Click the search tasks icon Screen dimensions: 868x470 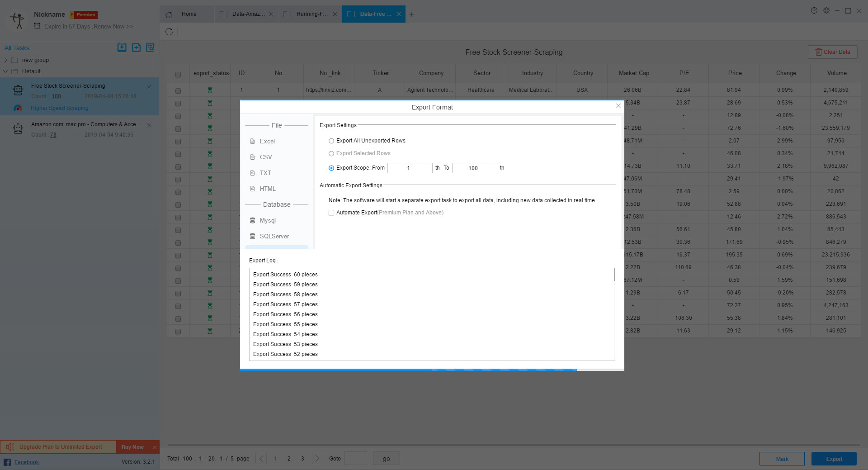[150, 47]
